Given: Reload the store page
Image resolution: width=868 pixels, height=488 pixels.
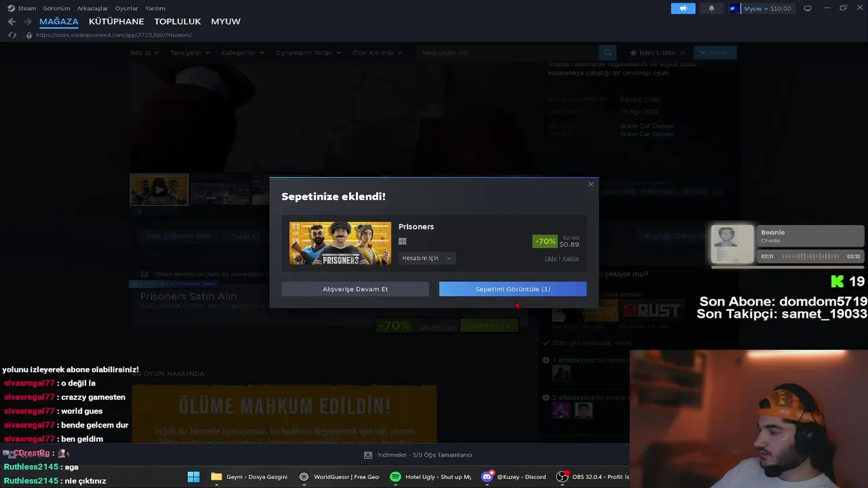Looking at the screenshot, I should [12, 35].
